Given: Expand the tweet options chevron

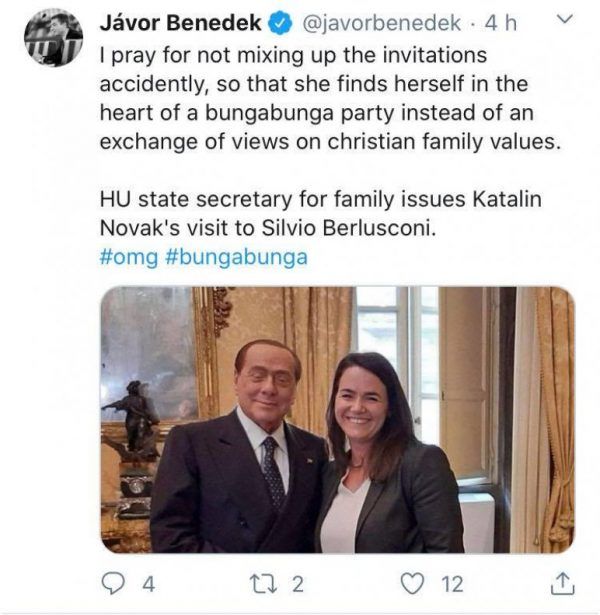Looking at the screenshot, I should click(564, 19).
